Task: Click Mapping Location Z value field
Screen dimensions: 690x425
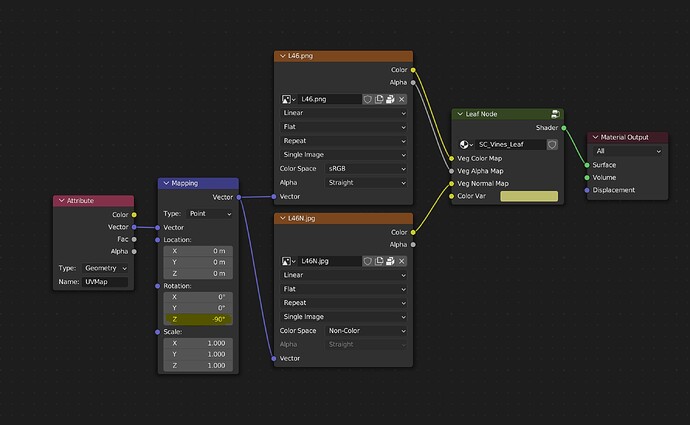Action: tap(198, 274)
